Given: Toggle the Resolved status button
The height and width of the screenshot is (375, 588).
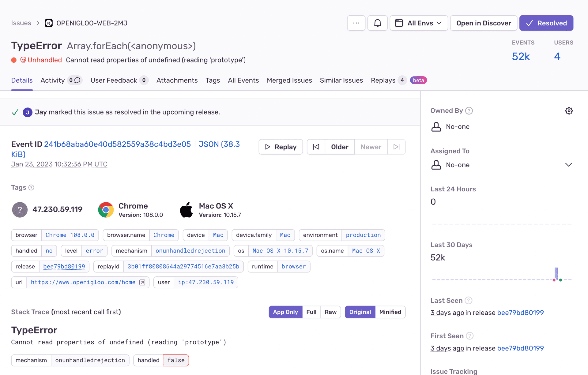Looking at the screenshot, I should pyautogui.click(x=546, y=23).
